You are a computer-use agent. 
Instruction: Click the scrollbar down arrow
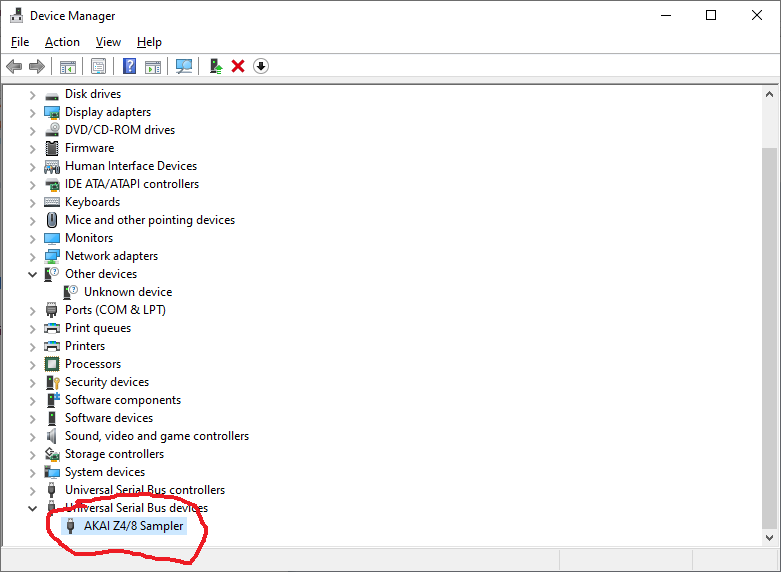pos(769,538)
